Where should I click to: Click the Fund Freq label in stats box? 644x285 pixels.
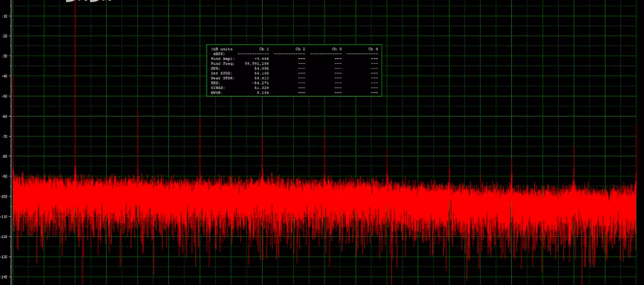(x=223, y=64)
